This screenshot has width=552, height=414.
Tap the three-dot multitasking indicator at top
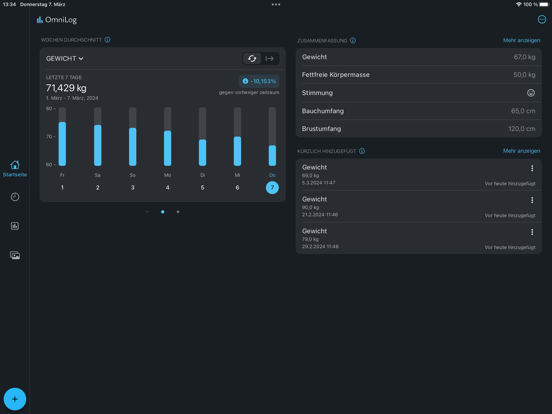pos(276,5)
